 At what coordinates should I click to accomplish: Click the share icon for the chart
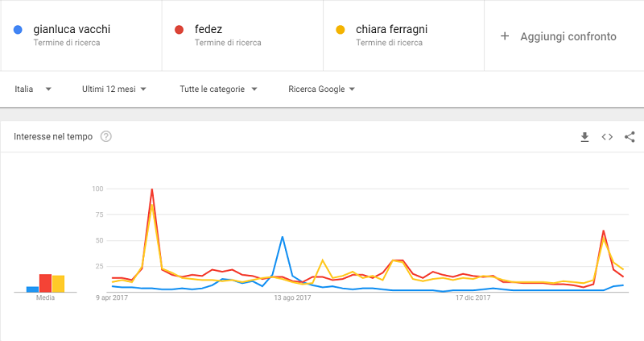click(630, 137)
